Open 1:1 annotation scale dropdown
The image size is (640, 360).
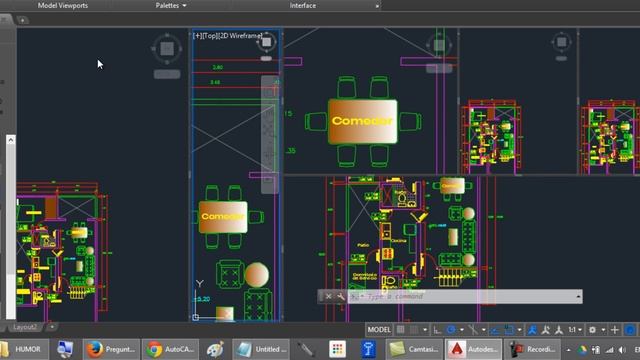click(575, 330)
